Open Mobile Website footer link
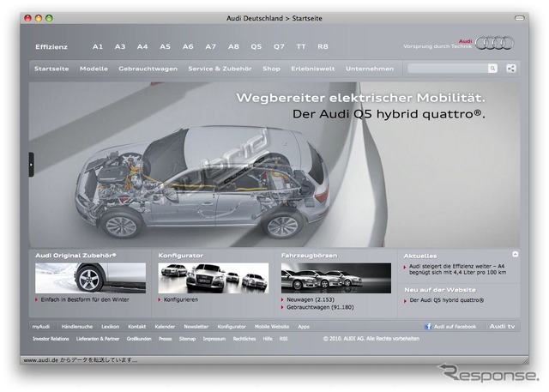549x392 pixels. (x=272, y=327)
